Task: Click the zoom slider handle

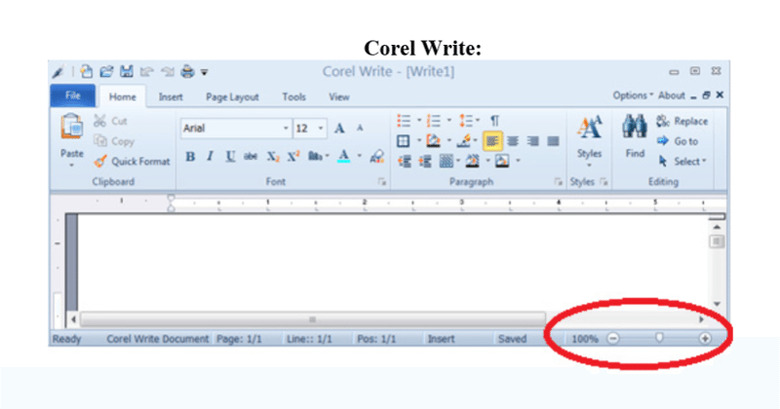Action: click(x=659, y=338)
